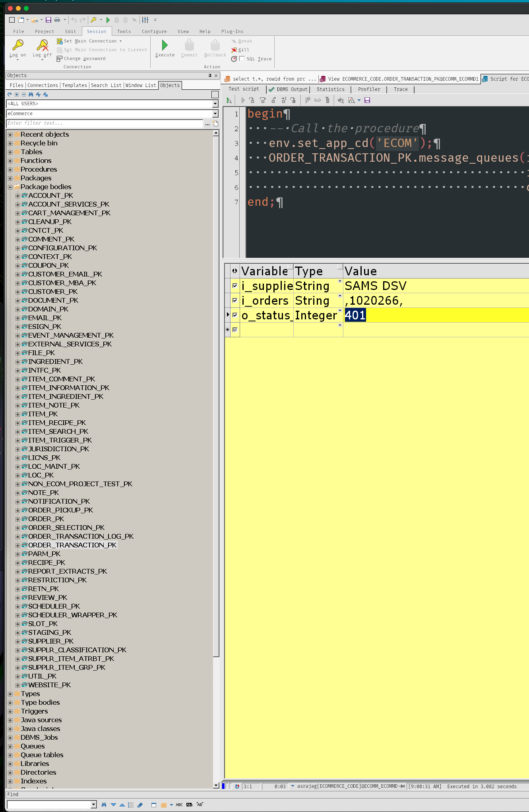Click the Find text input box
The width and height of the screenshot is (529, 812).
coord(50,805)
